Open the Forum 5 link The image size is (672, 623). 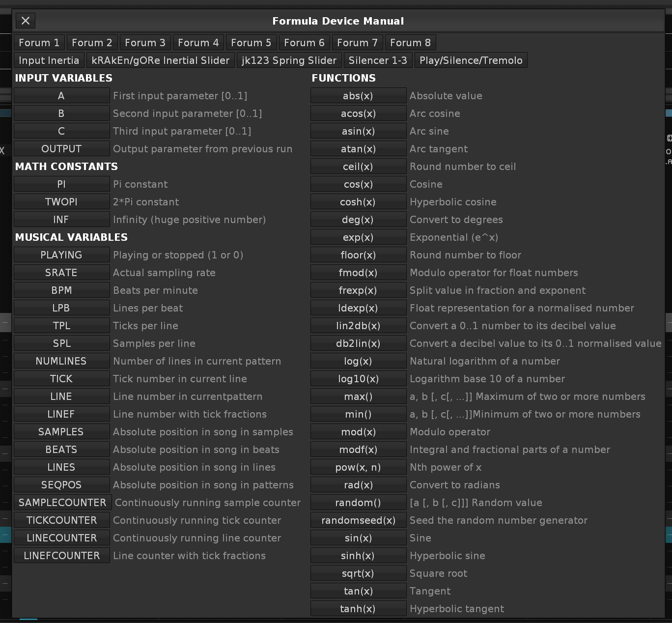click(251, 43)
